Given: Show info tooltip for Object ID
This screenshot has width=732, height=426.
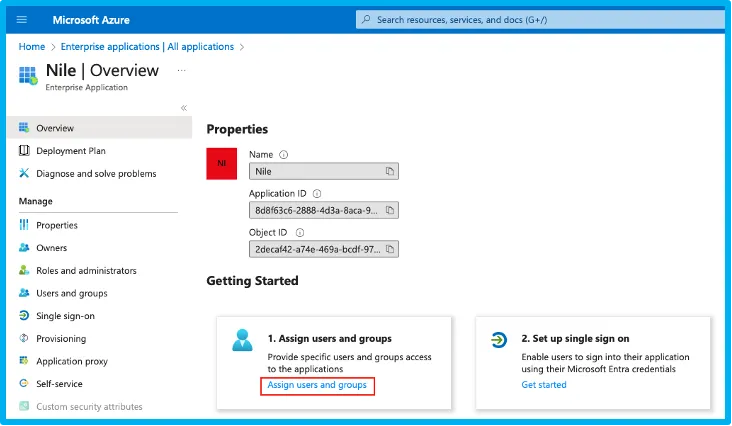Looking at the screenshot, I should point(300,232).
